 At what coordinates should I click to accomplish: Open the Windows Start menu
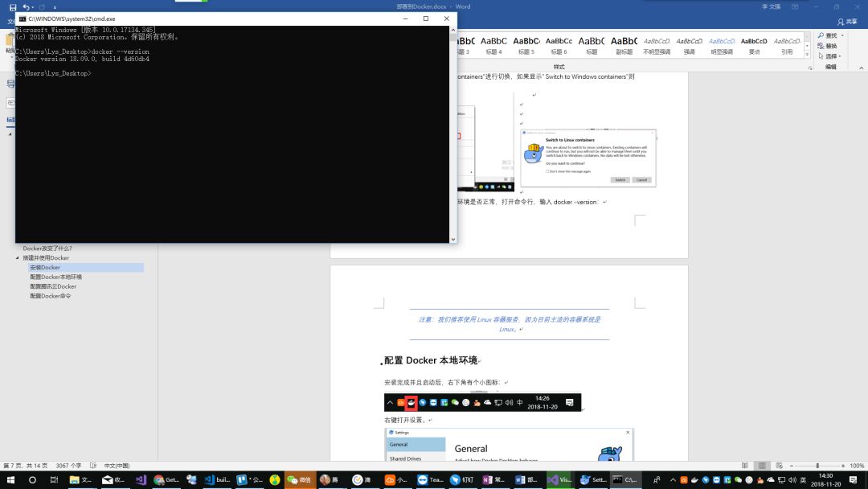click(10, 479)
